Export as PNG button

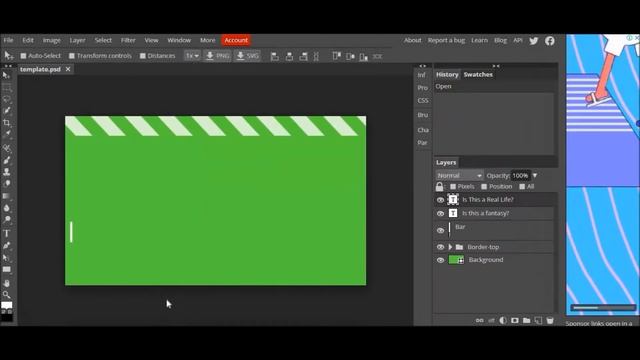[217, 56]
